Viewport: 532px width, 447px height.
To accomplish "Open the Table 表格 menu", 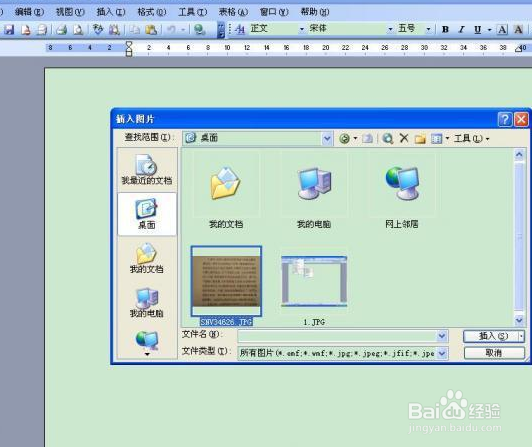I will click(233, 12).
